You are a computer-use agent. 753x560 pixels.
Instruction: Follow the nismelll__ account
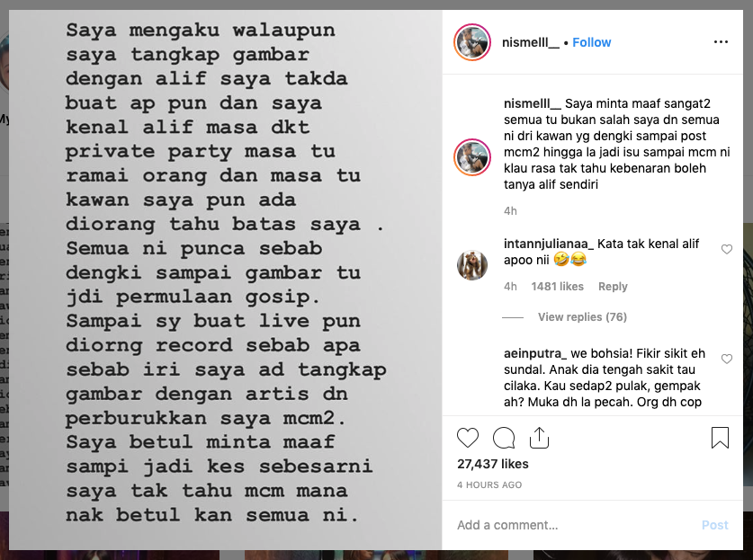coord(592,42)
